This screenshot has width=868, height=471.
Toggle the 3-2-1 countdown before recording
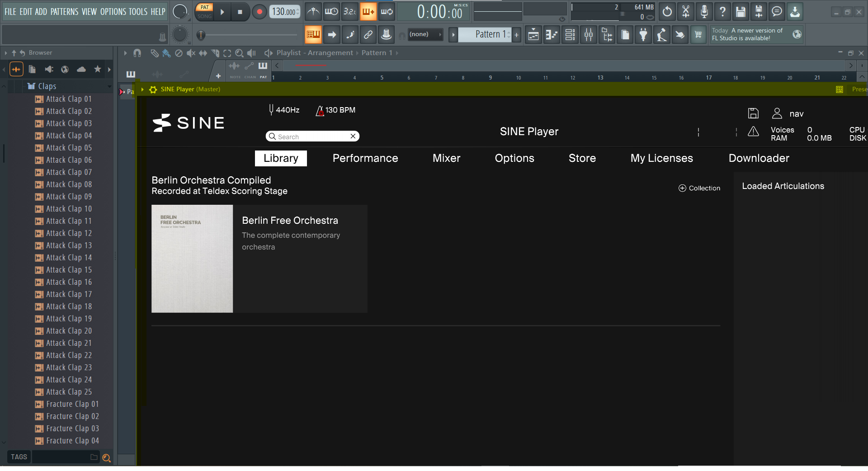click(x=349, y=12)
